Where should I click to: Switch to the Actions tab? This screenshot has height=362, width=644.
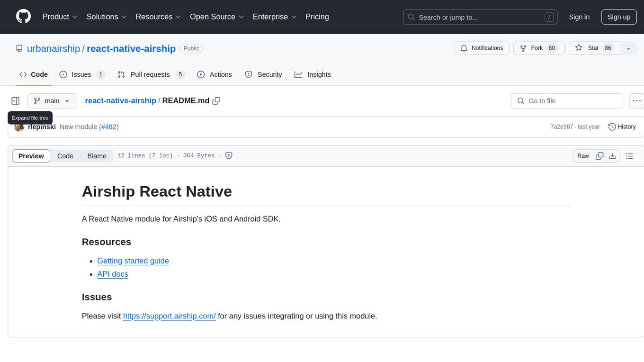(215, 74)
